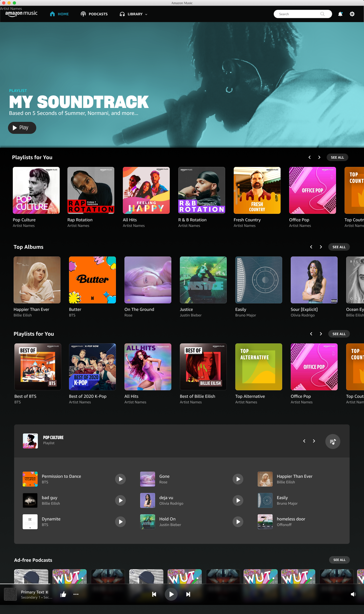The width and height of the screenshot is (364, 614).
Task: Open On The Ground album cover
Action: (148, 280)
